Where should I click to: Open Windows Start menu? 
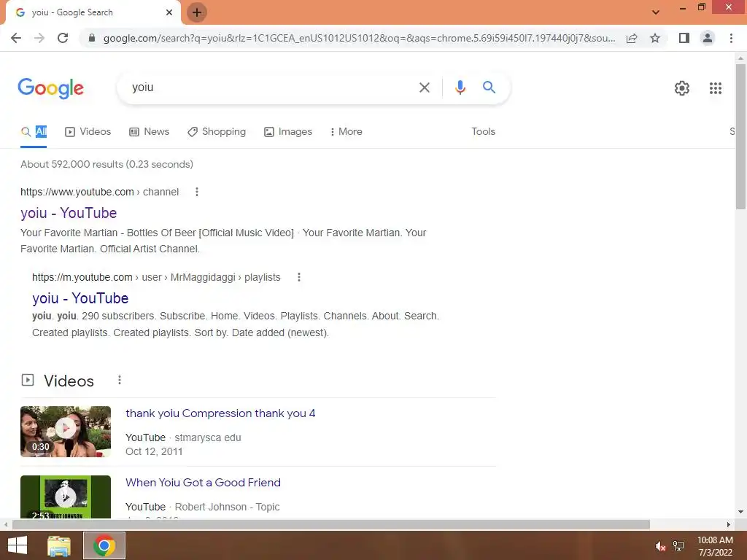pos(18,545)
